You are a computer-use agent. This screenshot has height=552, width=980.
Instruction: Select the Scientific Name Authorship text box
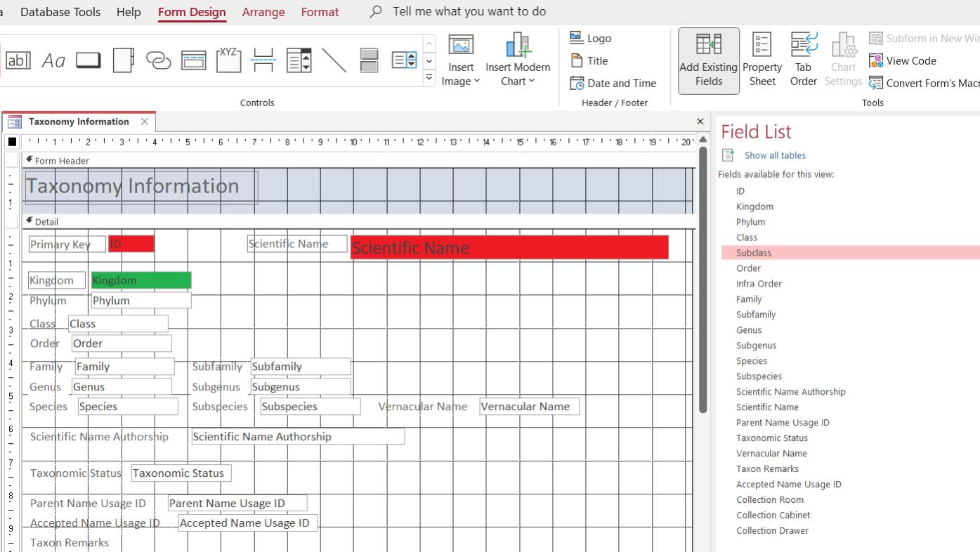(298, 436)
